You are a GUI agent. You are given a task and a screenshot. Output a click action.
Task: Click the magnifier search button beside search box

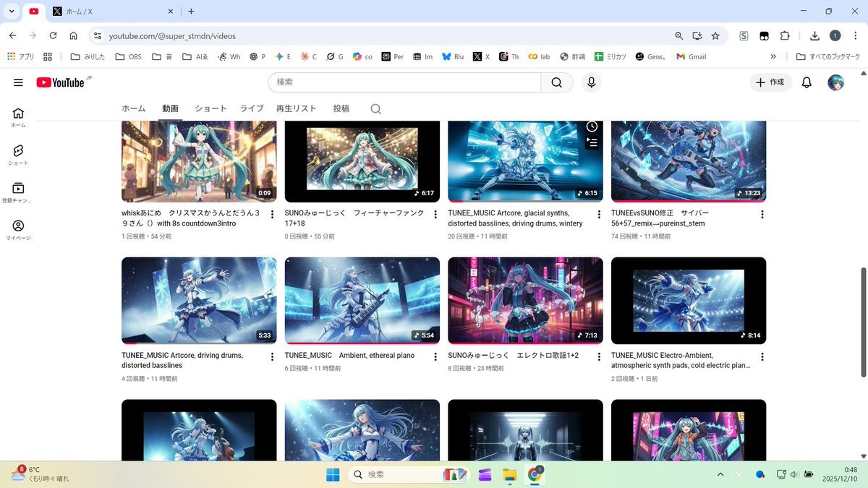[x=556, y=82]
